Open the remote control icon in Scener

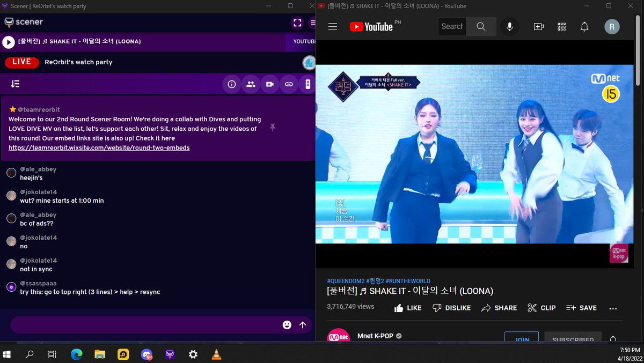308,84
